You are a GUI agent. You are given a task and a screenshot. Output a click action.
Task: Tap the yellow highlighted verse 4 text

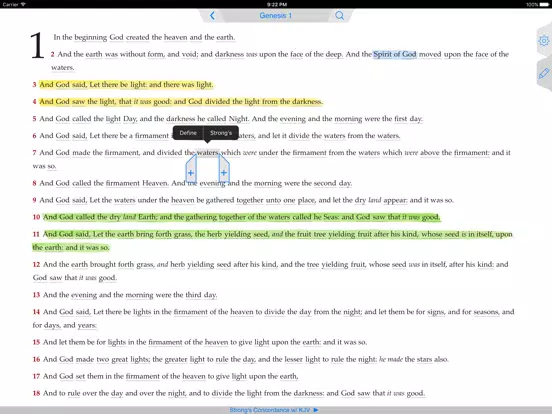click(181, 101)
